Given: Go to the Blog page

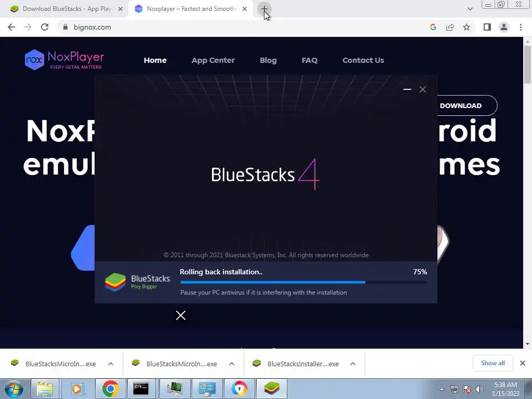Looking at the screenshot, I should point(268,60).
